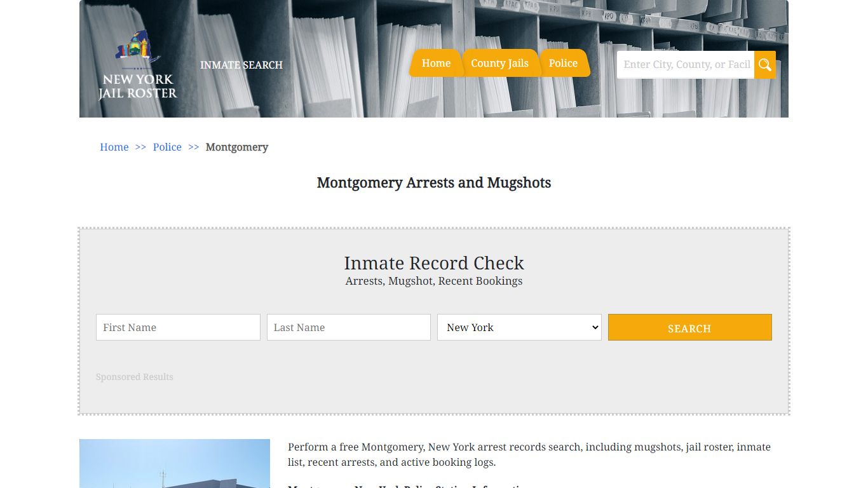
Task: Click the Inmate Record Check title
Action: 434,263
